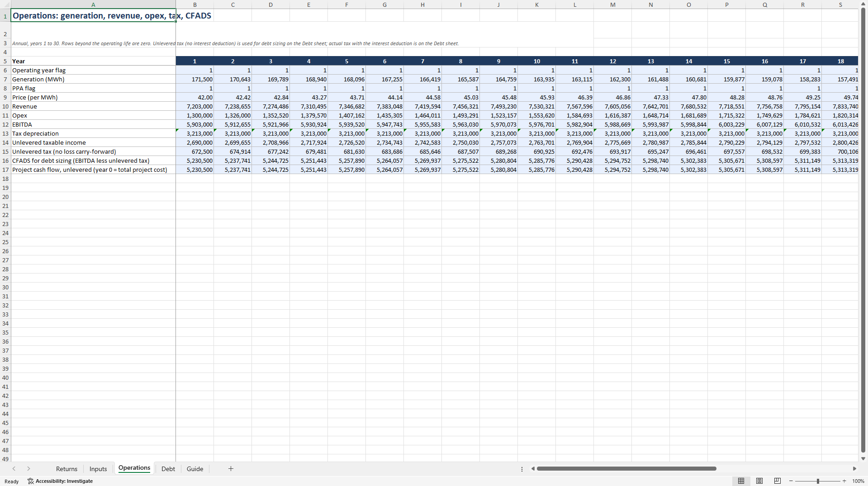Select year 12 unlevered tax 693,917
Screen dimensions: 868x486
pos(613,151)
